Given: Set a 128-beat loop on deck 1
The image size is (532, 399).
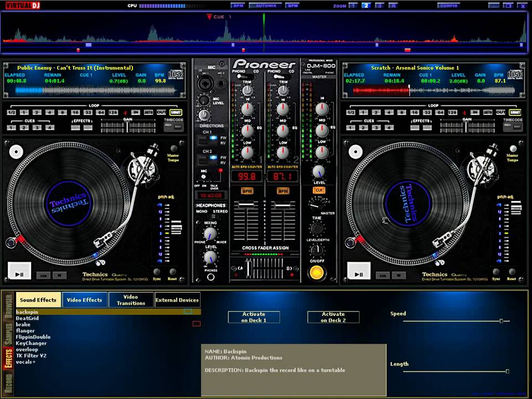Looking at the screenshot, I should pos(113,112).
